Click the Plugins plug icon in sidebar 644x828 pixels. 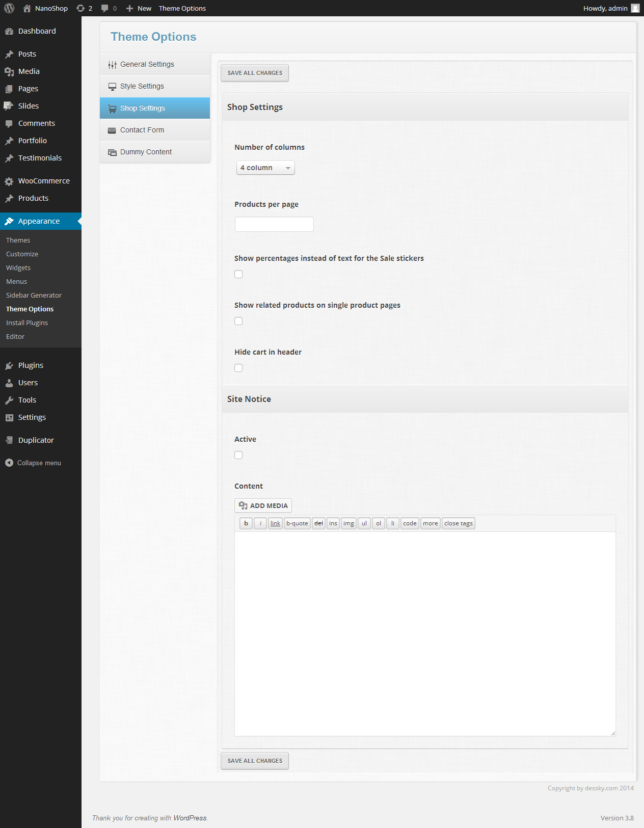point(9,366)
